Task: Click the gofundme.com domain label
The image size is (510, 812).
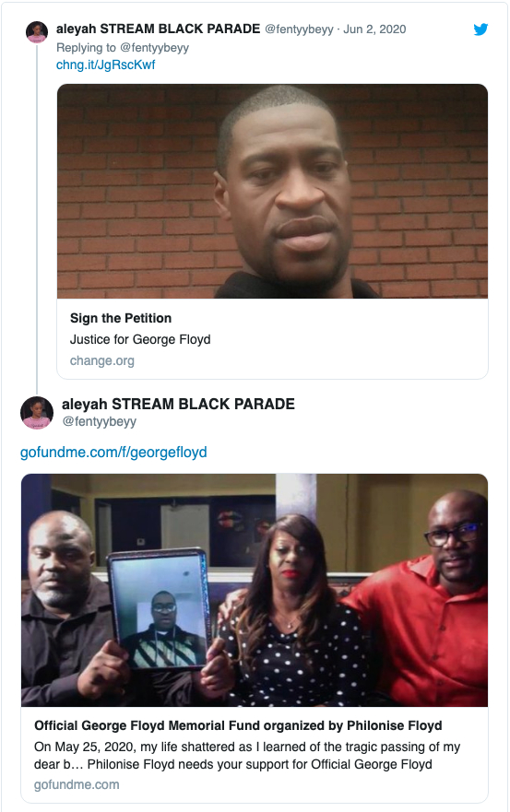Action: click(77, 784)
